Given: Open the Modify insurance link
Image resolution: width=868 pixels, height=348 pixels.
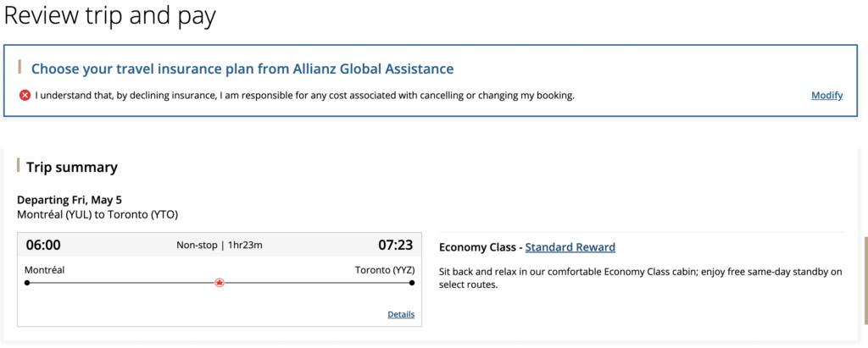Looking at the screenshot, I should coord(826,96).
